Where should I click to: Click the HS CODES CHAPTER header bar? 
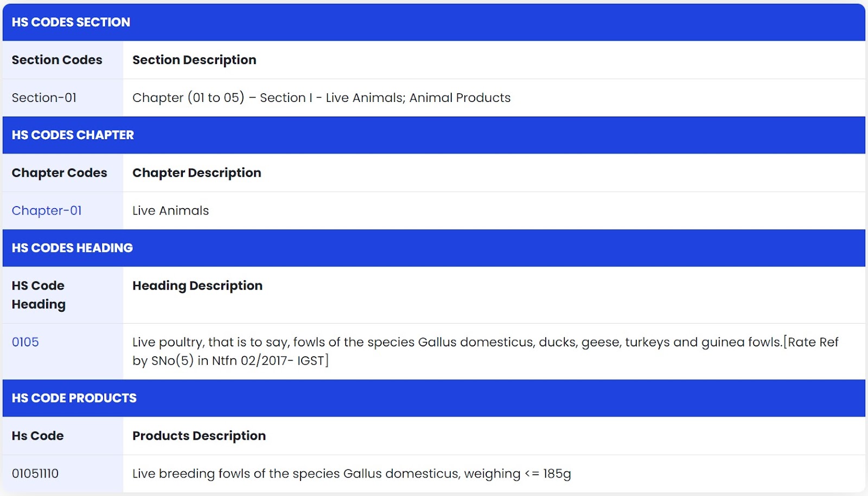click(434, 135)
